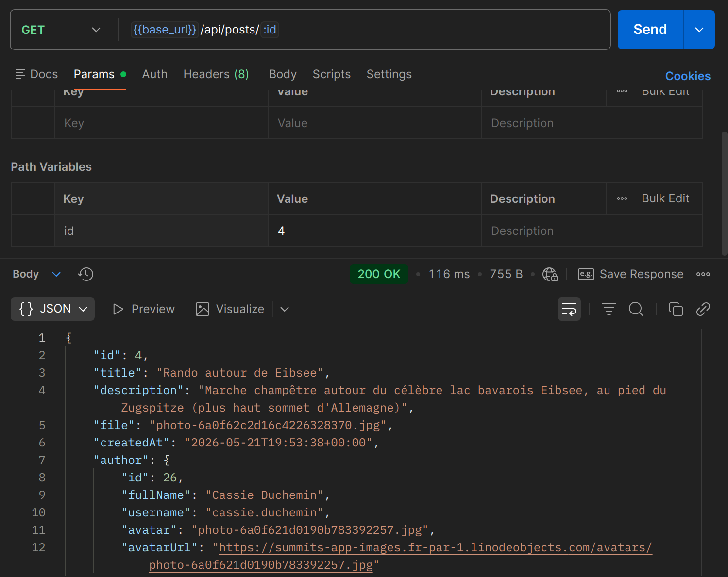Image resolution: width=728 pixels, height=577 pixels.
Task: Open the GET method dropdown
Action: point(61,30)
